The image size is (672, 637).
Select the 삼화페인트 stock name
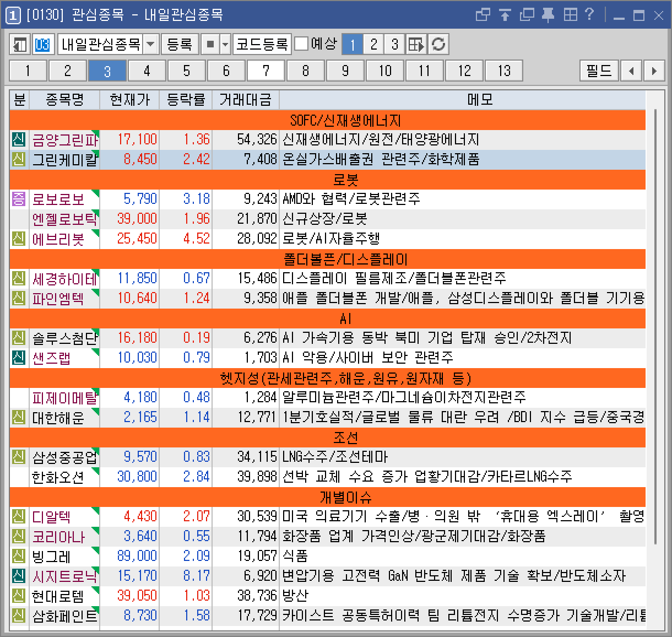(x=64, y=616)
